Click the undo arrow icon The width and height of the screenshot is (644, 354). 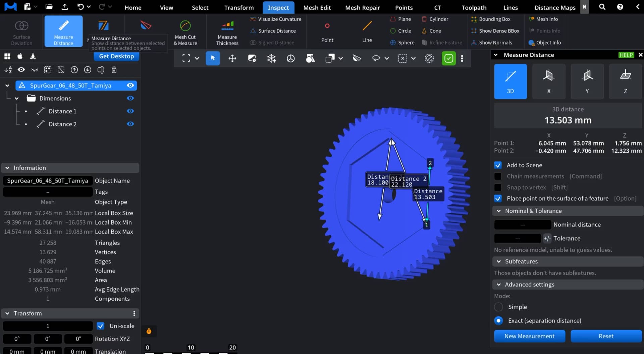[80, 7]
